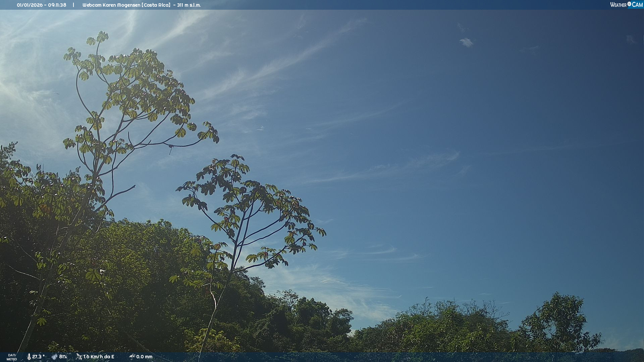Click the wind direction icon
644x362 pixels.
tap(79, 356)
